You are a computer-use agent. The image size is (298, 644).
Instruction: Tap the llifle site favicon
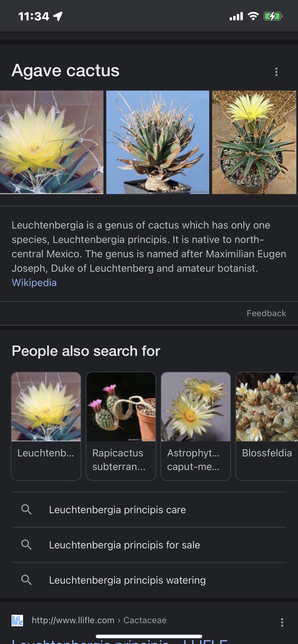click(x=17, y=620)
